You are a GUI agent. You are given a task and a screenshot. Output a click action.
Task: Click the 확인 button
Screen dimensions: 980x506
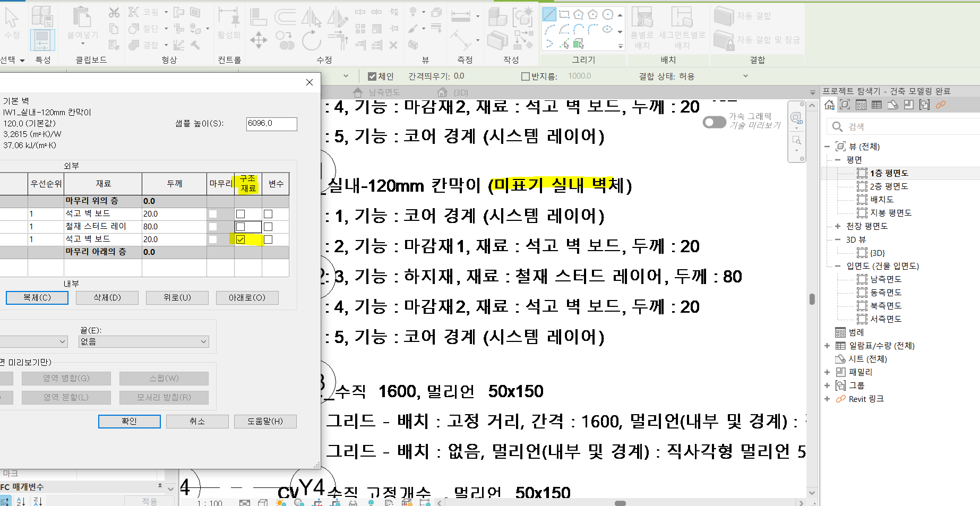pos(129,422)
